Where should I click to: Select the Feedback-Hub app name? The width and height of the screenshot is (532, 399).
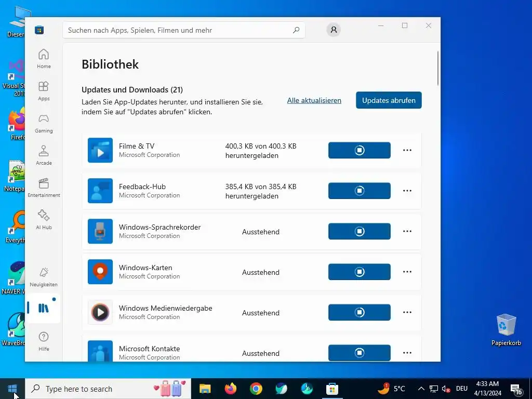tap(142, 187)
